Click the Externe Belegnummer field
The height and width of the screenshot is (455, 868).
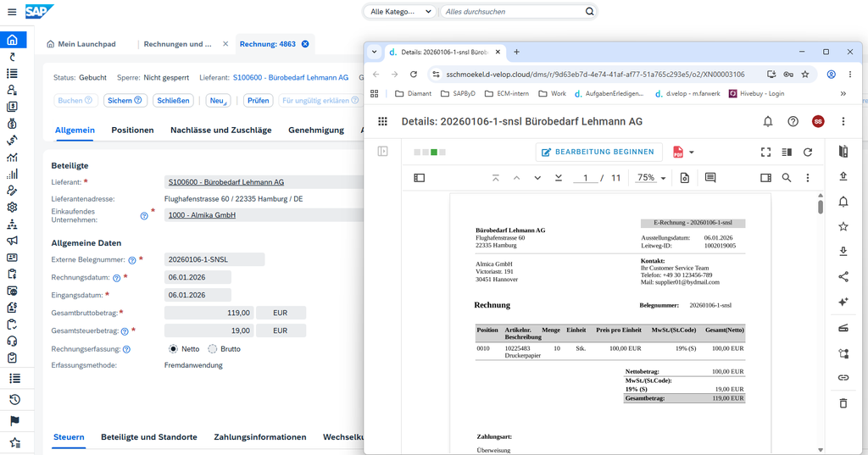point(214,259)
